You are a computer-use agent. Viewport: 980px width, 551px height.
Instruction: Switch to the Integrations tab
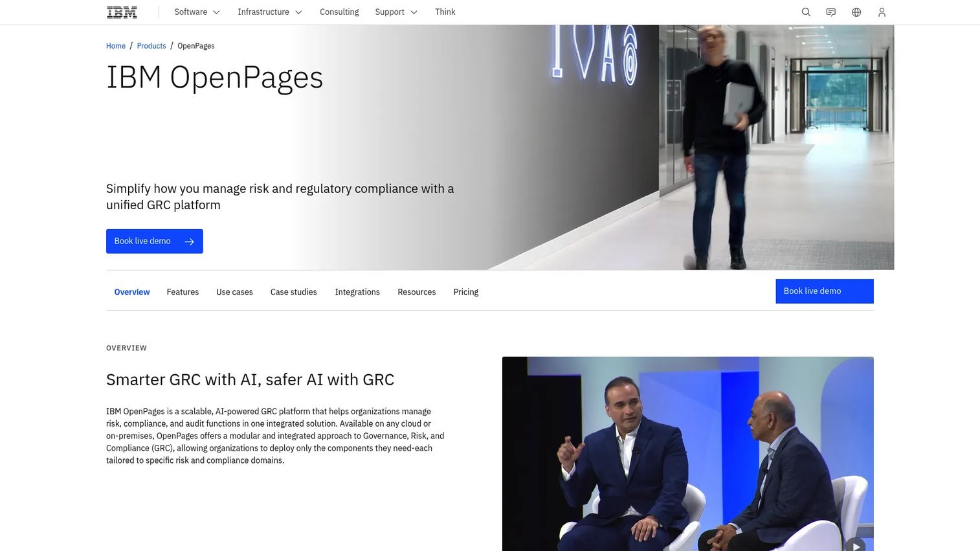(357, 292)
